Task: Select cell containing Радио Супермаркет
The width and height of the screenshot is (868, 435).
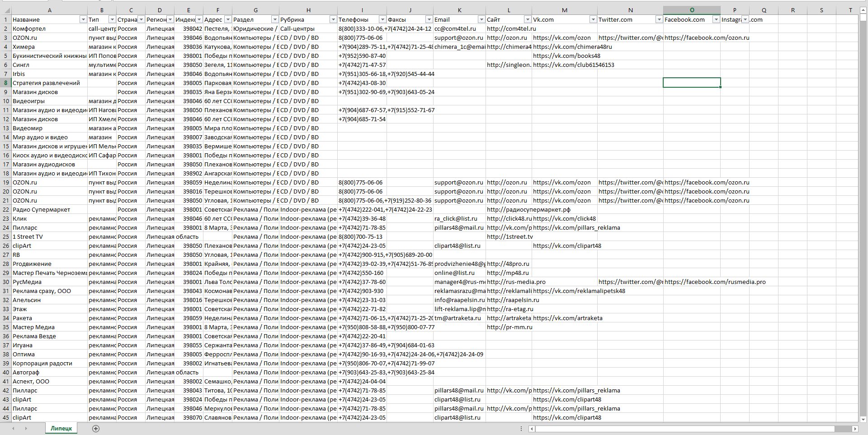Action: tap(49, 209)
